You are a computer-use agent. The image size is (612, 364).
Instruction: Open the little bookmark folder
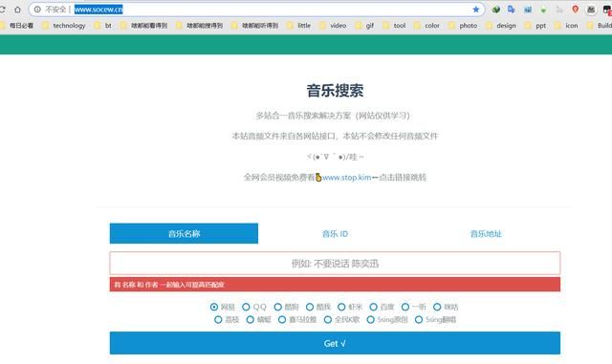299,26
